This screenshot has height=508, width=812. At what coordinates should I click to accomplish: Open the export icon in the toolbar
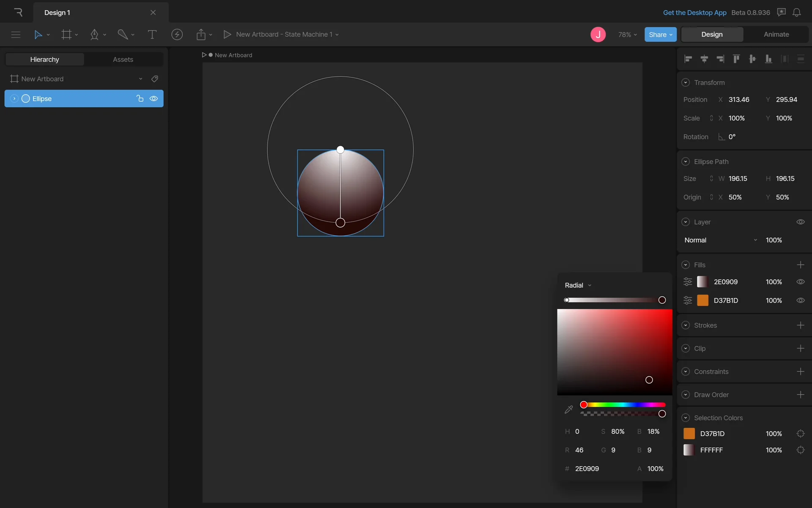(x=201, y=35)
